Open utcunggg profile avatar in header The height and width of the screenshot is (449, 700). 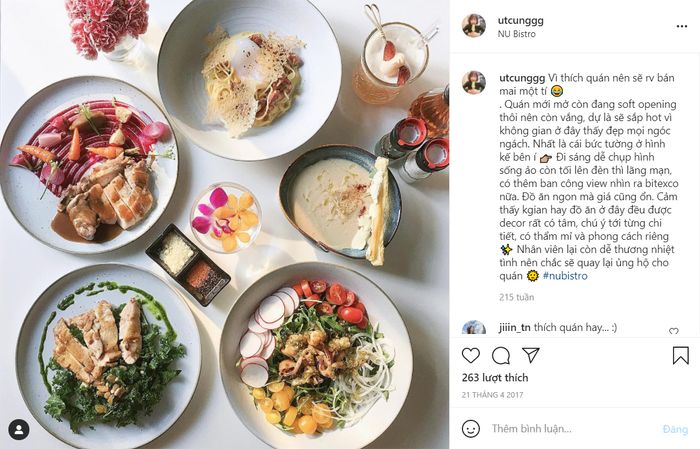(474, 25)
